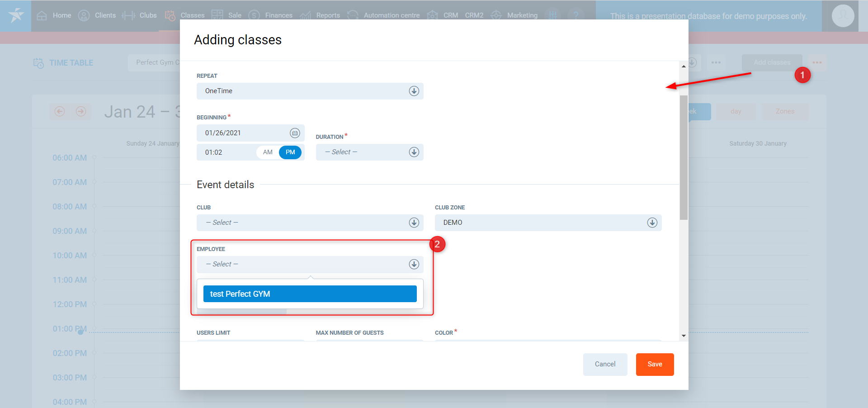Click the next week arrow icon
868x408 pixels.
(x=81, y=111)
